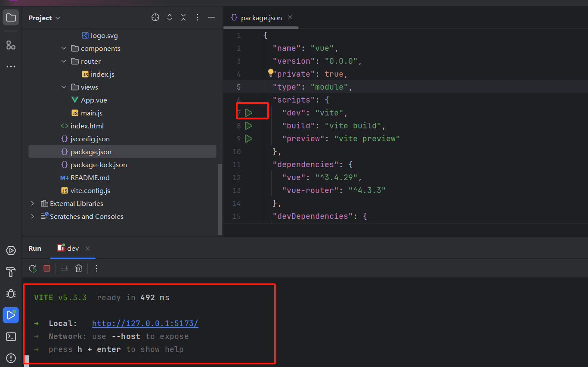Stop the running Vite dev server
Screen dimensions: 588x367
coord(46,268)
